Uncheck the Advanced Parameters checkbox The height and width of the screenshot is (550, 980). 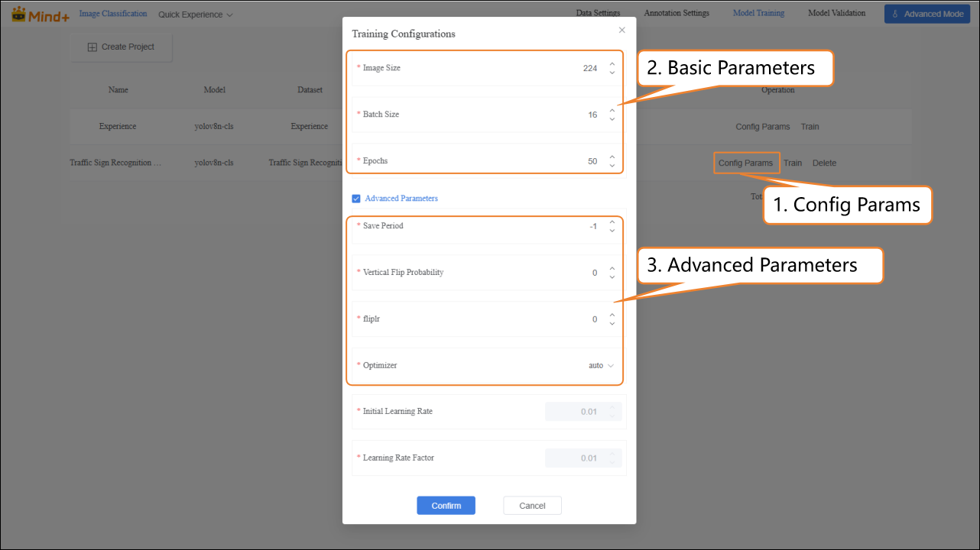[x=356, y=199]
